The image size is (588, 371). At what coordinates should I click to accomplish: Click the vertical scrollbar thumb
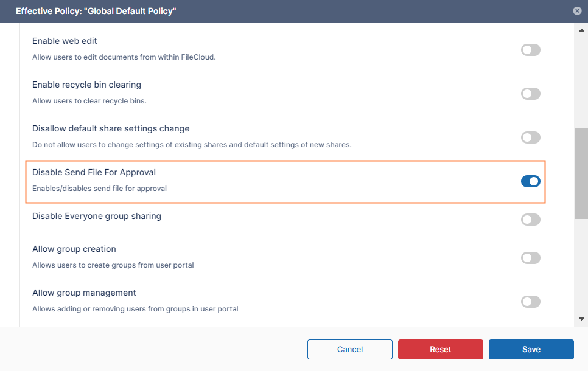click(582, 173)
